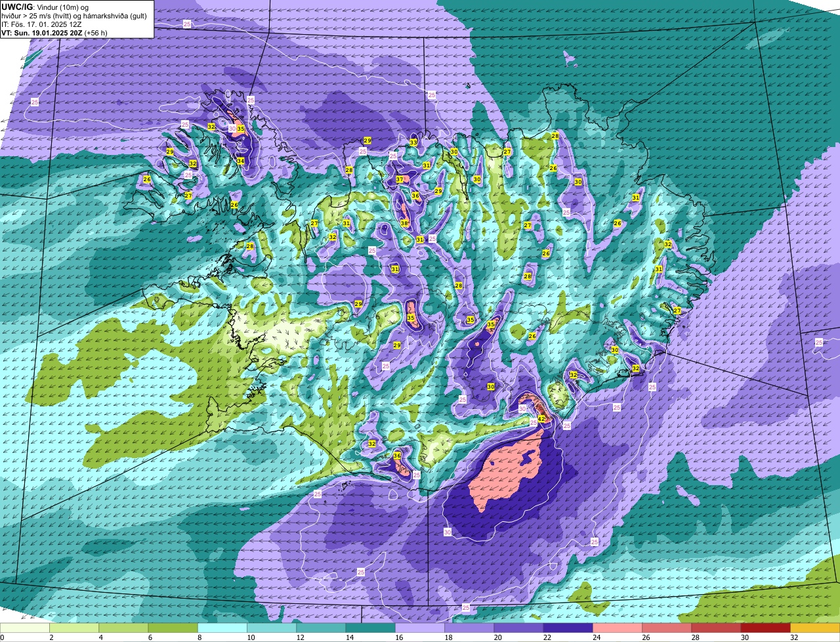Click the dark indigo 22–24 legend swatch
Screen dimensions: 840x642
pyautogui.click(x=568, y=628)
